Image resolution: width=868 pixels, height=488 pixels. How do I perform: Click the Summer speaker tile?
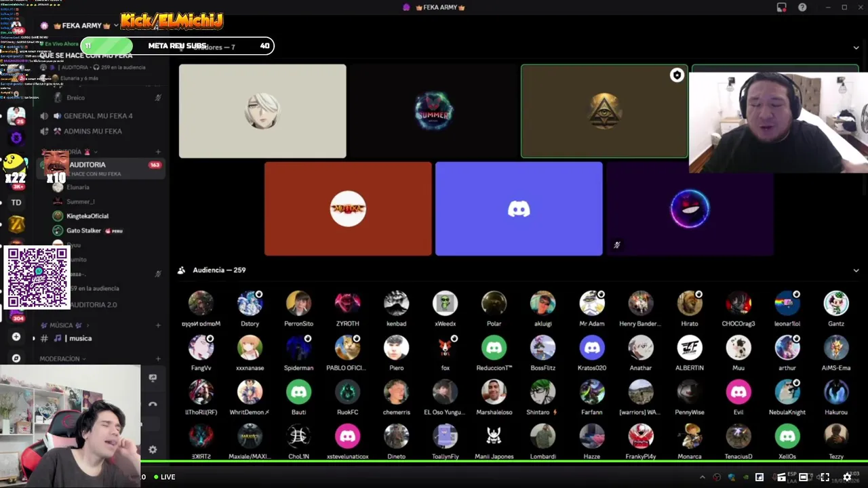tap(433, 111)
